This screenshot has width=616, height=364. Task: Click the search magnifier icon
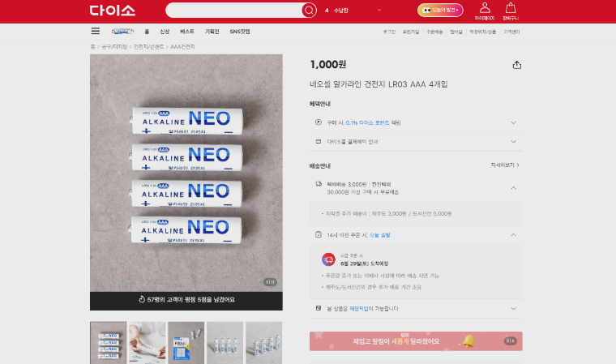[309, 11]
